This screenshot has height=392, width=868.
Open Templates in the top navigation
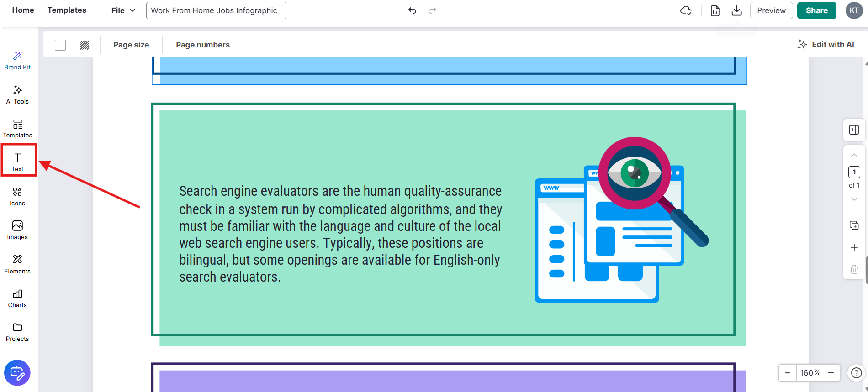pos(67,10)
